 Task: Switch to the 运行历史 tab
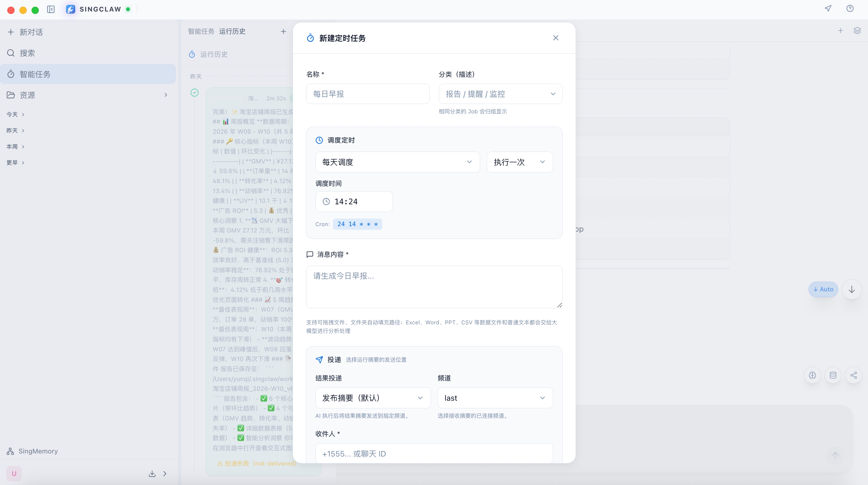[x=232, y=31]
